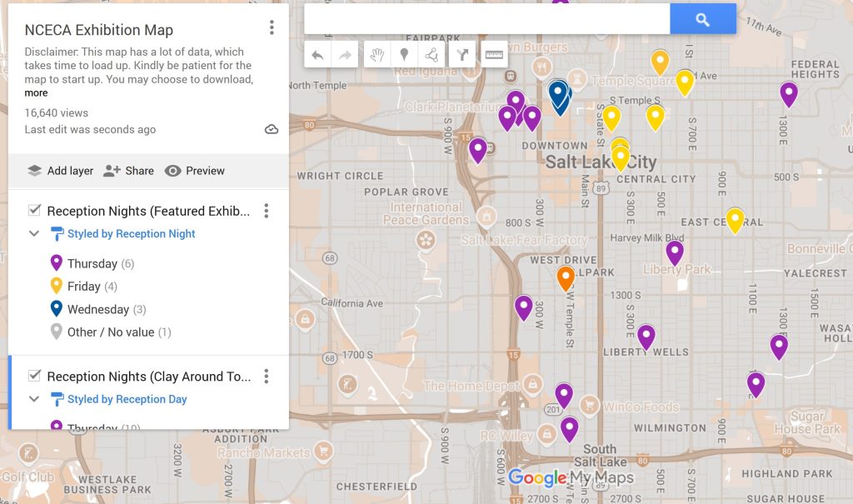Click the redo arrow in map toolbar

tap(344, 55)
